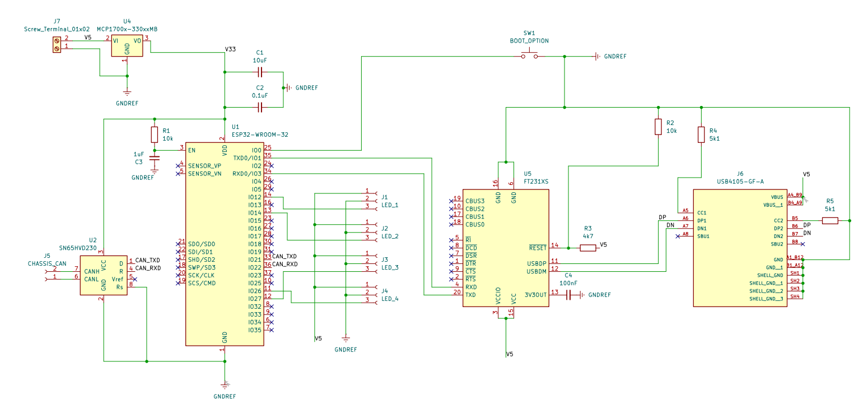Select the SW1 BOOT_OPTION push button symbol
The image size is (868, 408).
pos(529,54)
